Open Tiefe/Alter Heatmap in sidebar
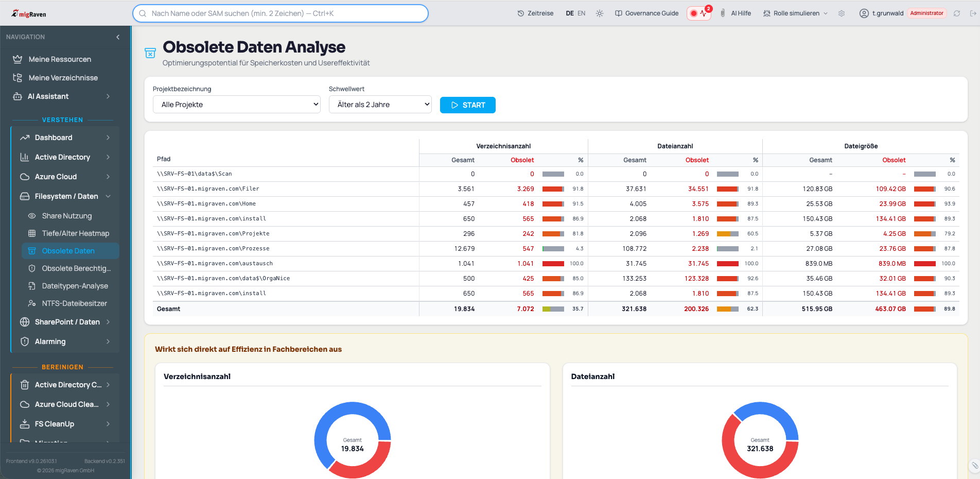Screen dimensions: 980x479 (75, 233)
